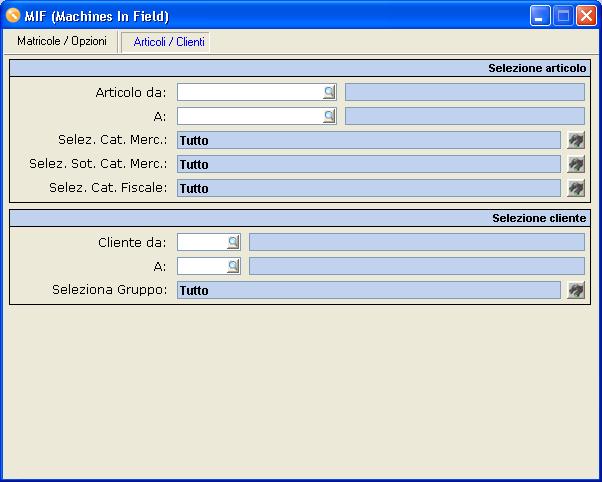Open lookup icon for article 'A' field
The width and height of the screenshot is (602, 482).
[x=329, y=116]
